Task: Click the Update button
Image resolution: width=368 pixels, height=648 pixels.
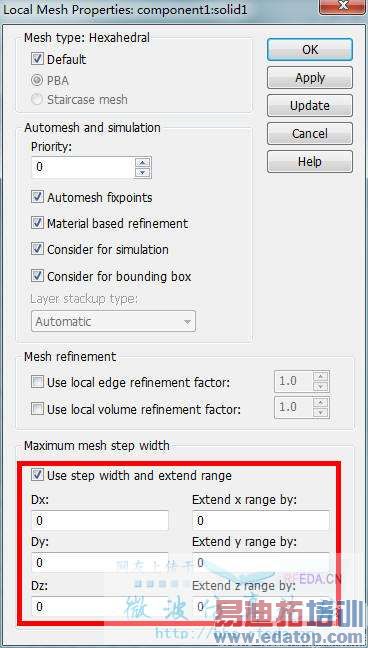Action: point(310,105)
